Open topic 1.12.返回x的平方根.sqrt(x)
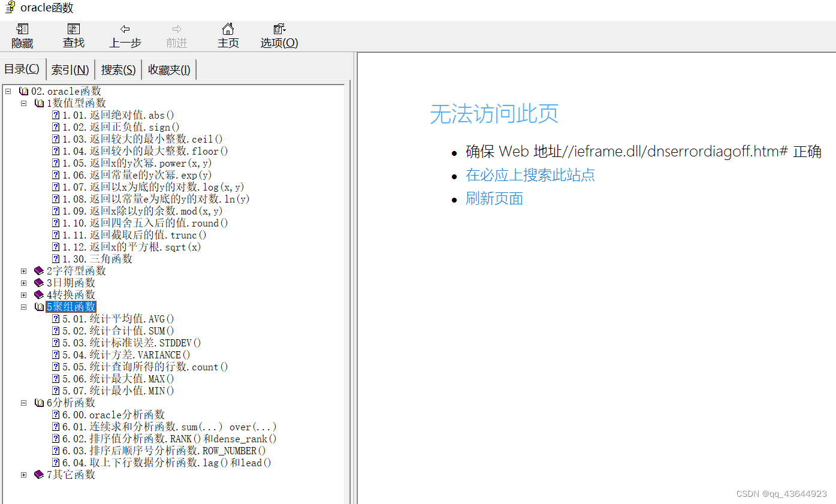The height and width of the screenshot is (504, 836). pyautogui.click(x=132, y=247)
